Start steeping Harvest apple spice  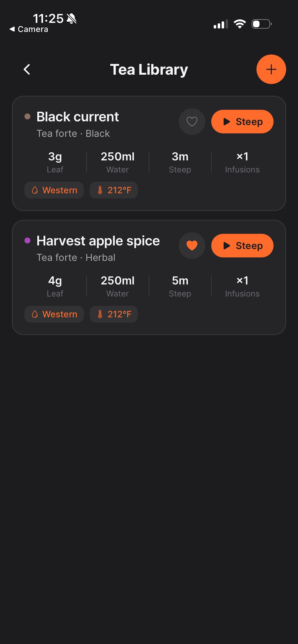click(x=242, y=246)
